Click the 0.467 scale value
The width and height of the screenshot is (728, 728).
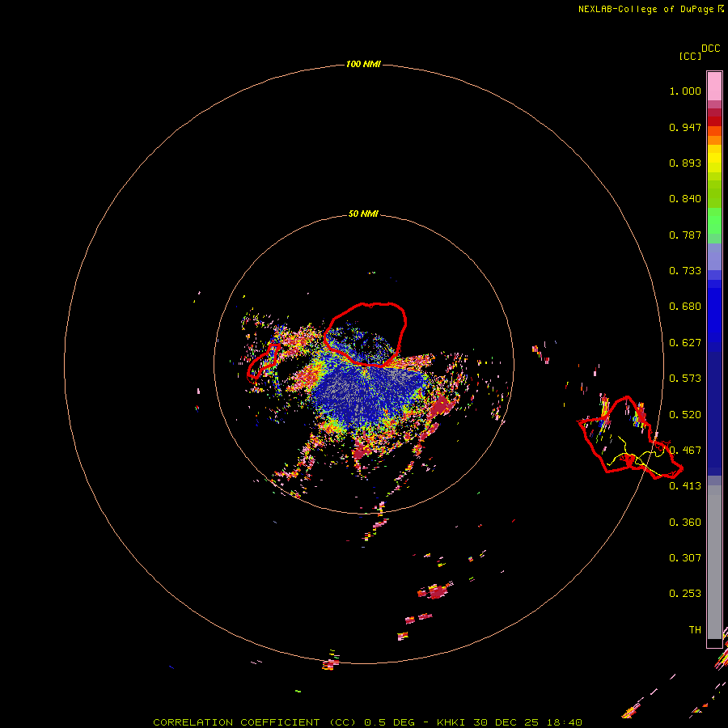685,451
